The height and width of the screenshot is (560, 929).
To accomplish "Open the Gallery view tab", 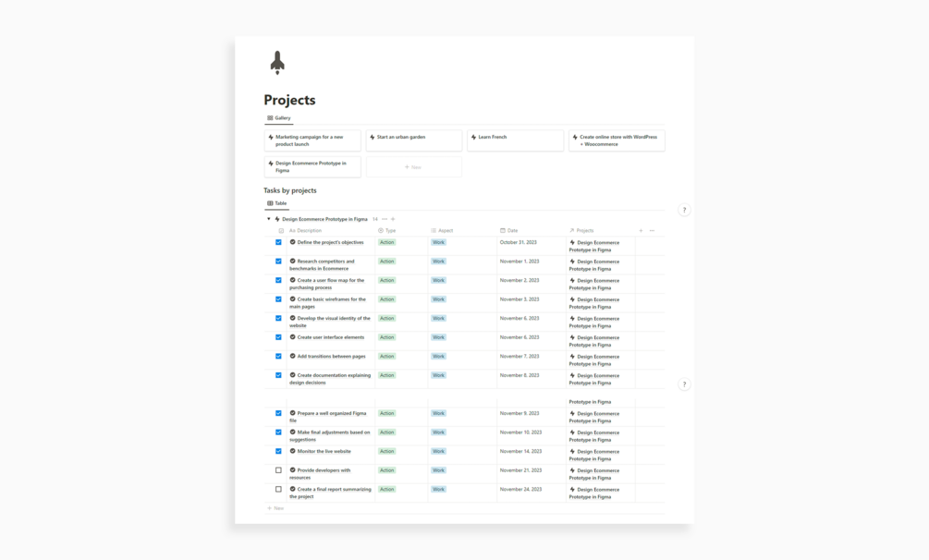I will pyautogui.click(x=278, y=118).
